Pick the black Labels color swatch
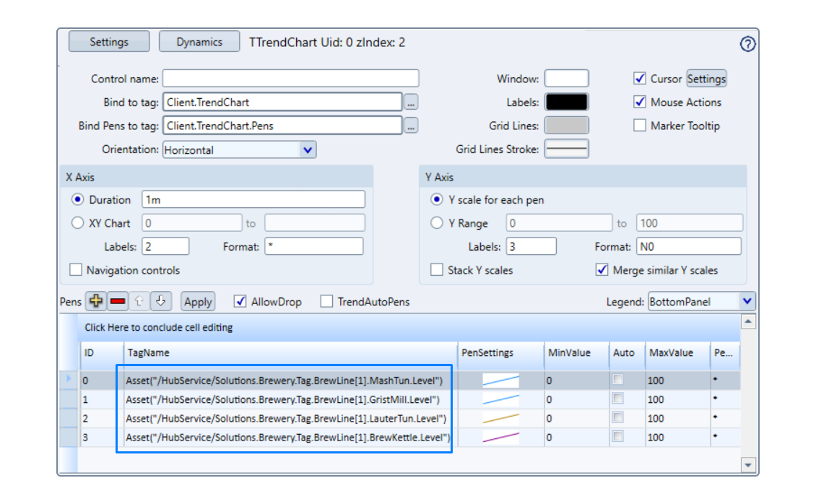This screenshot has height=504, width=816. point(566,103)
